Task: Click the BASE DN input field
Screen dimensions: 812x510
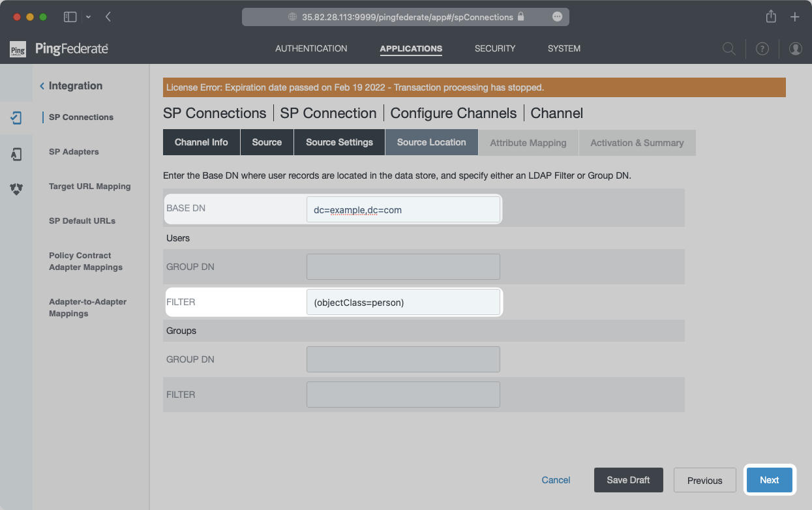Action: tap(402, 209)
